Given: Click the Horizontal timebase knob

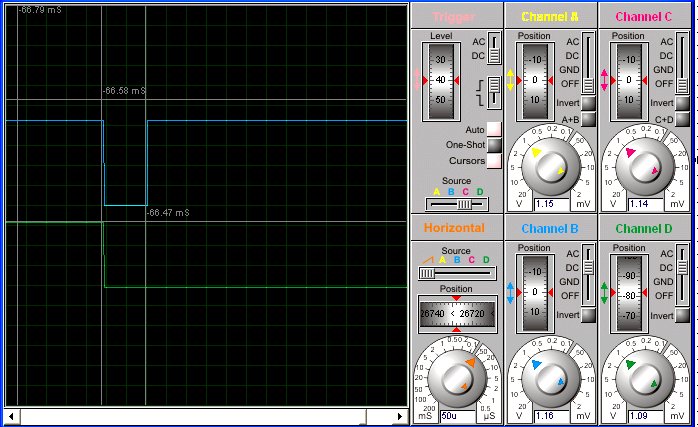Looking at the screenshot, I should (x=457, y=379).
